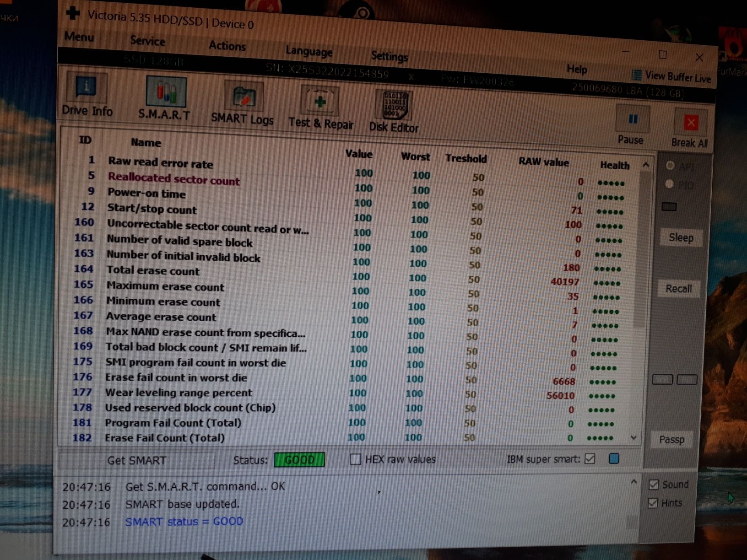Open the Language menu

click(x=309, y=51)
